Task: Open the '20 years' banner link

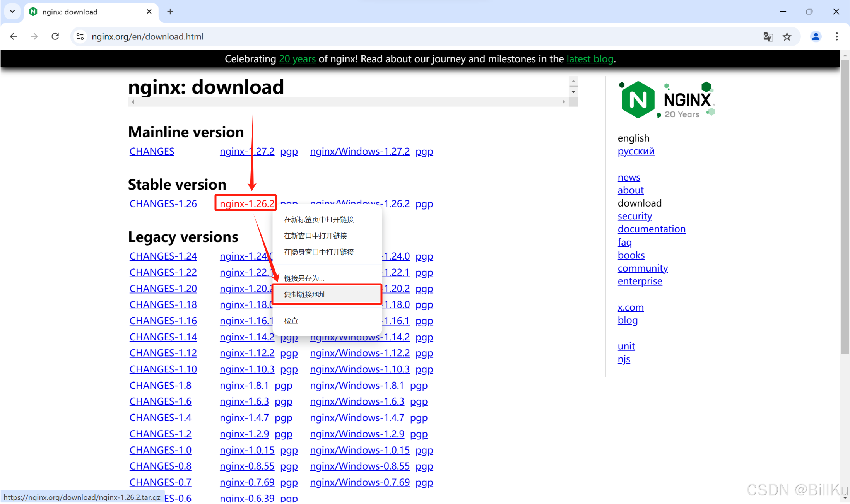Action: pos(297,59)
